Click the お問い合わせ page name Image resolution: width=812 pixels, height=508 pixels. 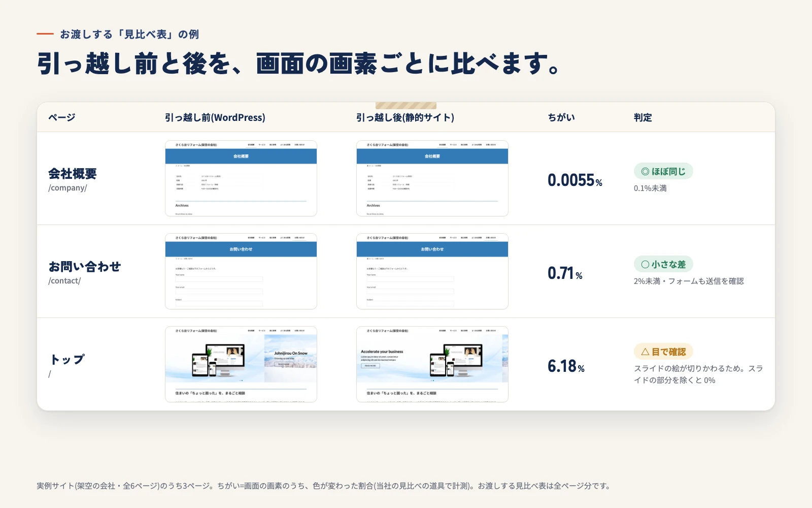point(85,267)
